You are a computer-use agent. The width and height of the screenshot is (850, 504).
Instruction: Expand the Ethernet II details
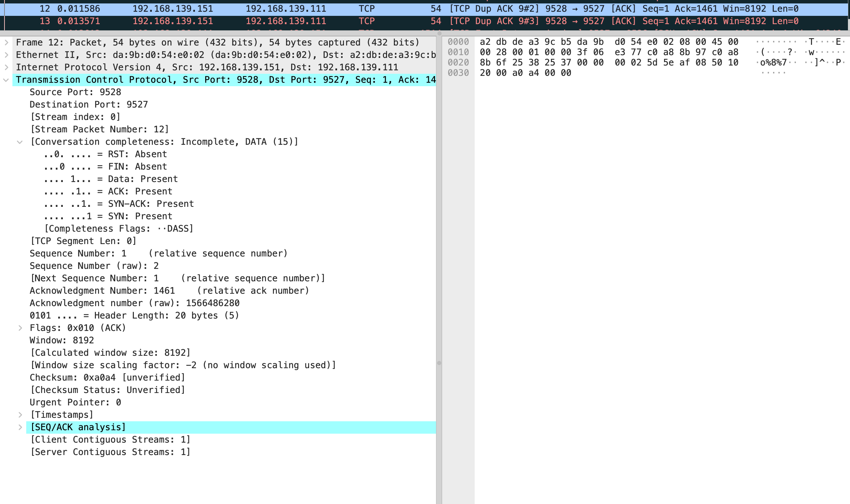(6, 55)
